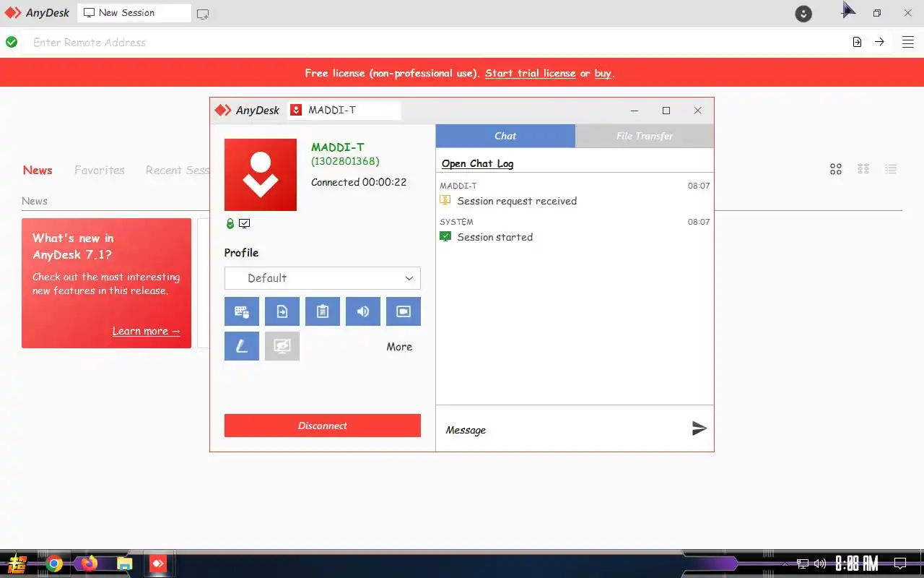The height and width of the screenshot is (578, 924).
Task: Click the MADDI-T red avatar image
Action: [261, 175]
